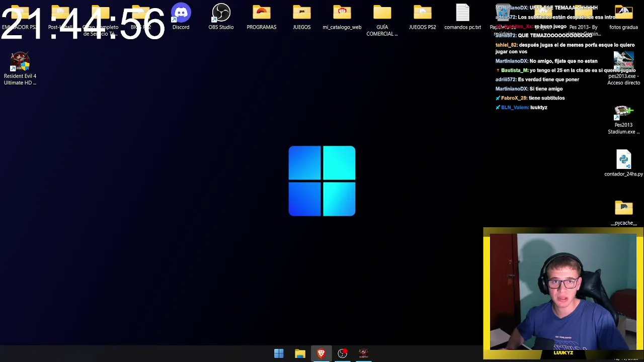The image size is (644, 362).
Task: Switch to Resident Evil 4 taskbar icon
Action: (363, 353)
